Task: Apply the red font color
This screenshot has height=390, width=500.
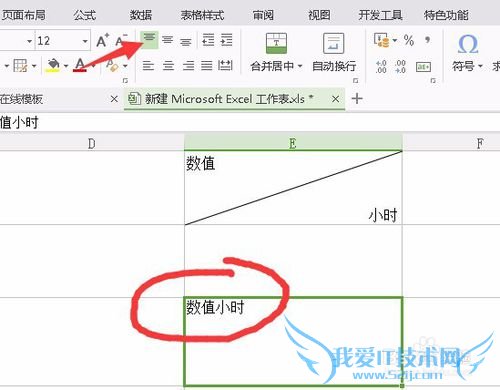Action: (x=80, y=65)
